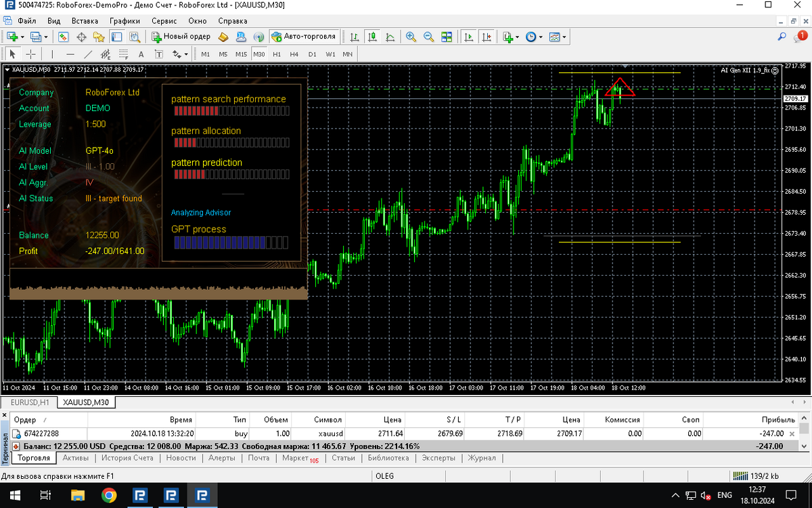Open the Market Watch panel icon

(x=64, y=37)
